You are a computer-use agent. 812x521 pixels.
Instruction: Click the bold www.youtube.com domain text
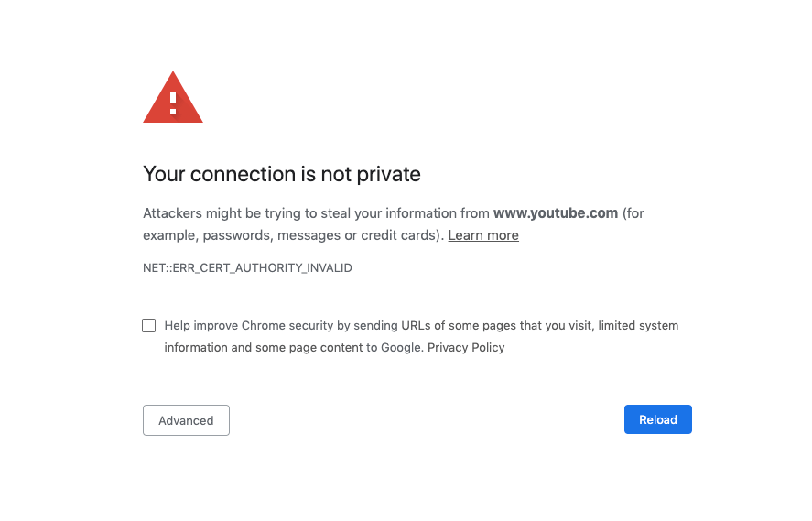point(556,213)
